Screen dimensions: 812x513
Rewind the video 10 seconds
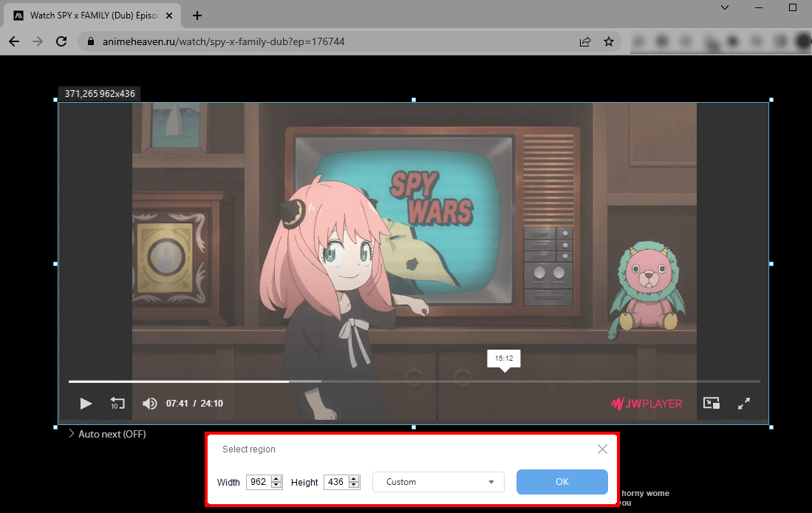point(117,403)
